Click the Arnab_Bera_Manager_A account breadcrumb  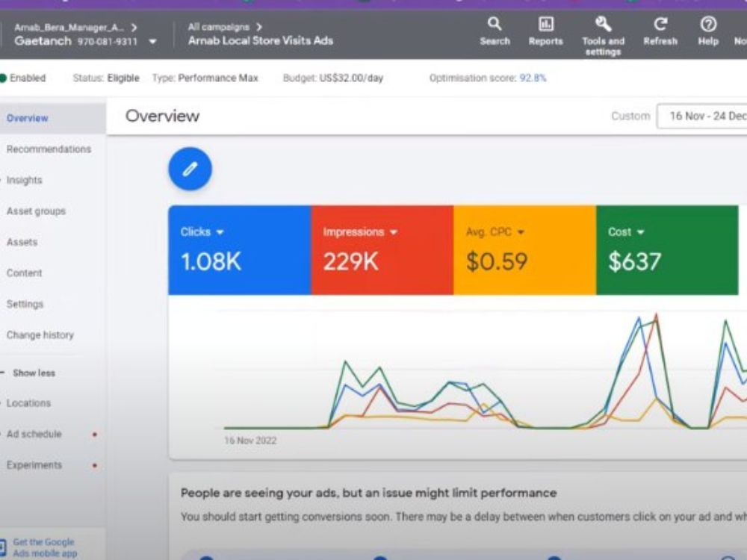[x=69, y=28]
